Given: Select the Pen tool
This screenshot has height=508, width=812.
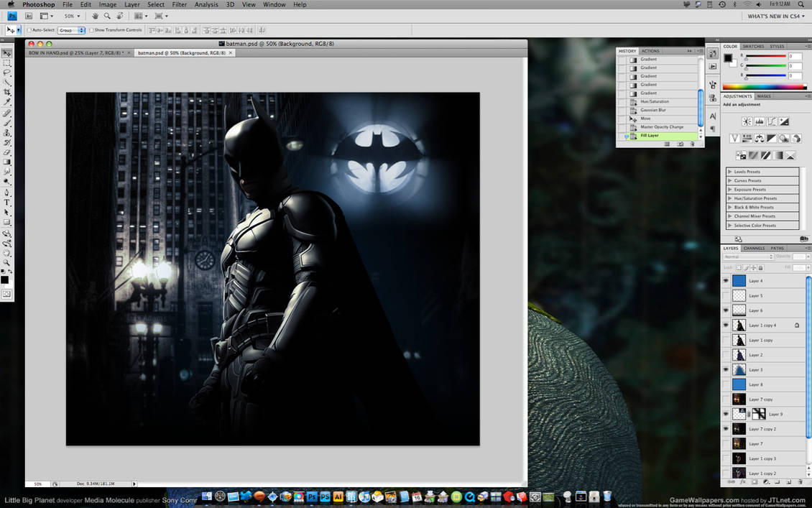Looking at the screenshot, I should click(6, 193).
